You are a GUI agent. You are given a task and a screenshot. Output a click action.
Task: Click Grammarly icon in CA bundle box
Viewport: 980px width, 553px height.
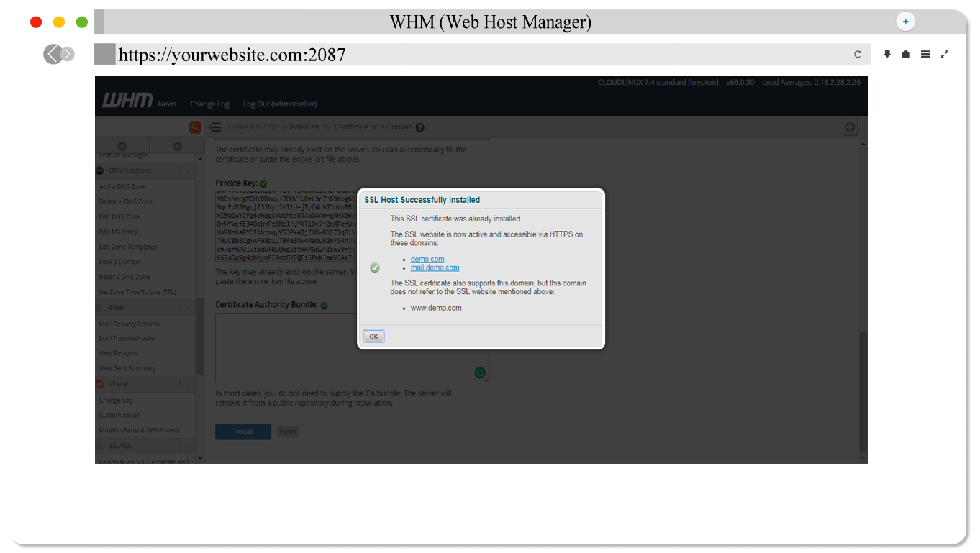[480, 373]
